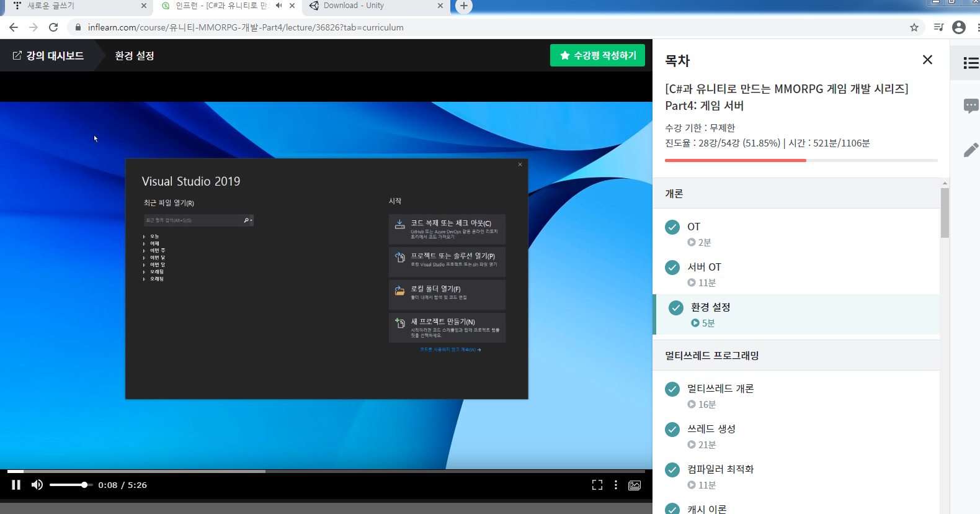Open the video three-dot options menu

point(616,485)
